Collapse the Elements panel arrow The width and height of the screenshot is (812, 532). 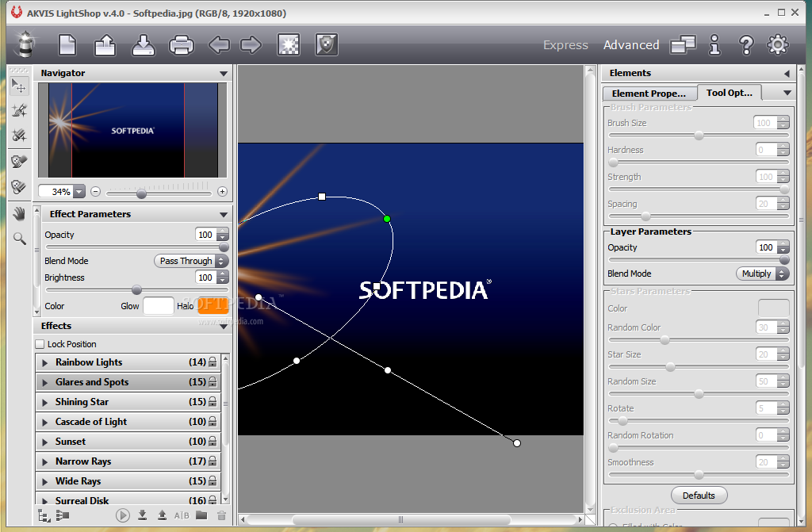click(787, 74)
